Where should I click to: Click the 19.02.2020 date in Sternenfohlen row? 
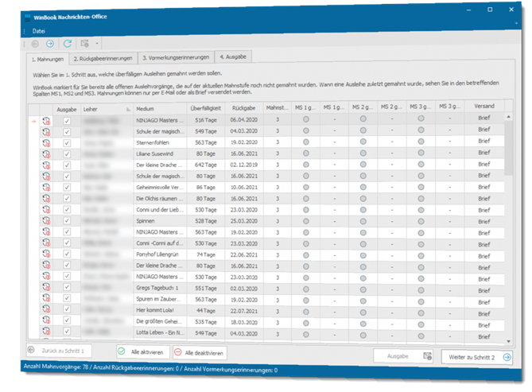pos(244,142)
